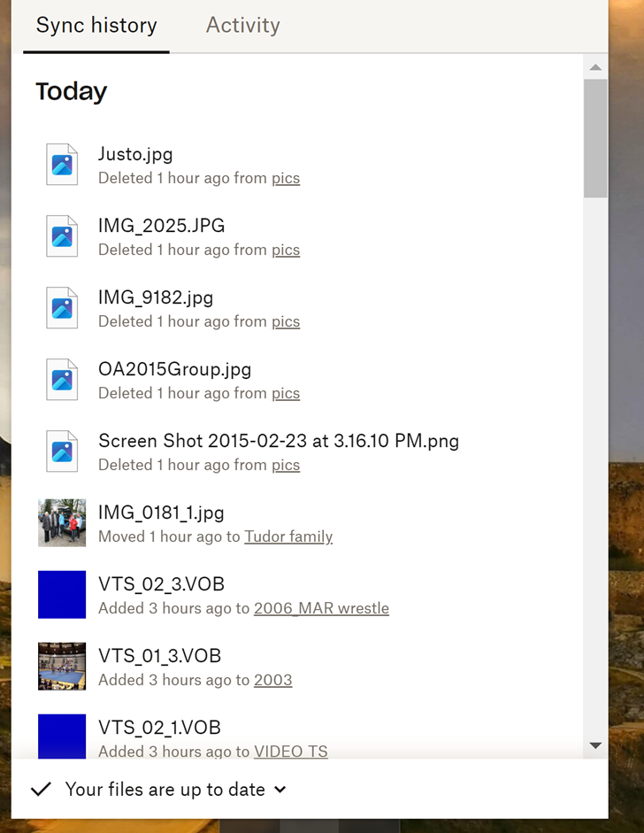Click the Justo.jpg image file icon

[62, 165]
